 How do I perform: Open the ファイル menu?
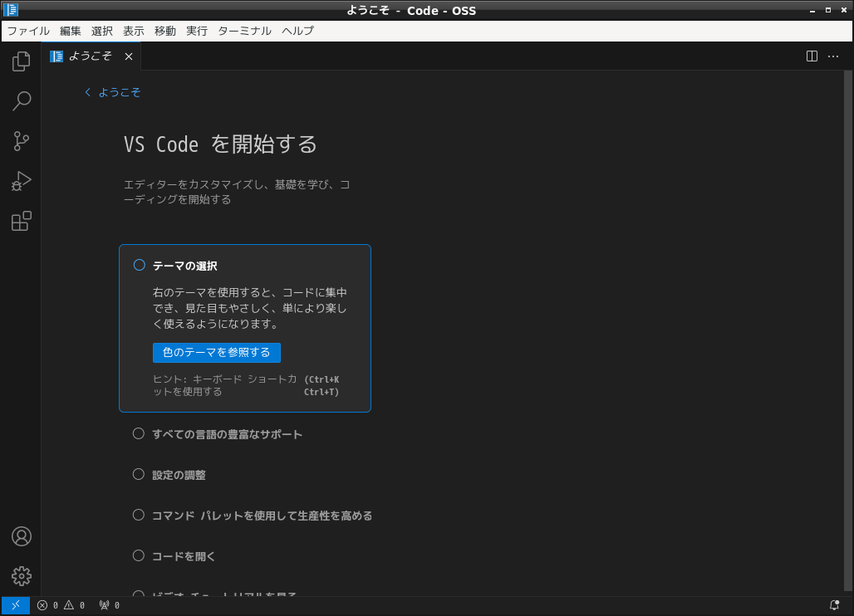28,31
